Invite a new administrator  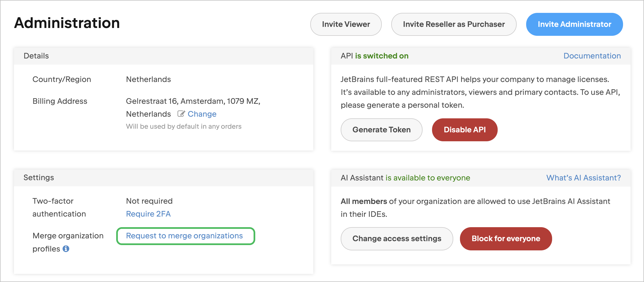click(x=574, y=24)
